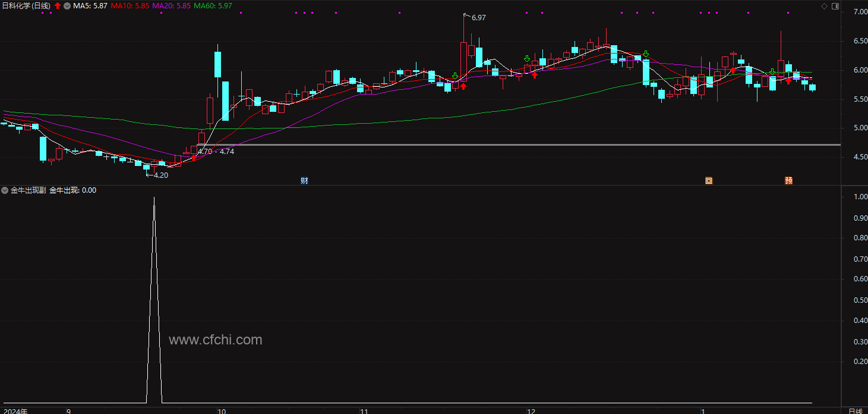Click the MA10: 5.85 moving average label
This screenshot has width=868, height=414.
(x=130, y=6)
